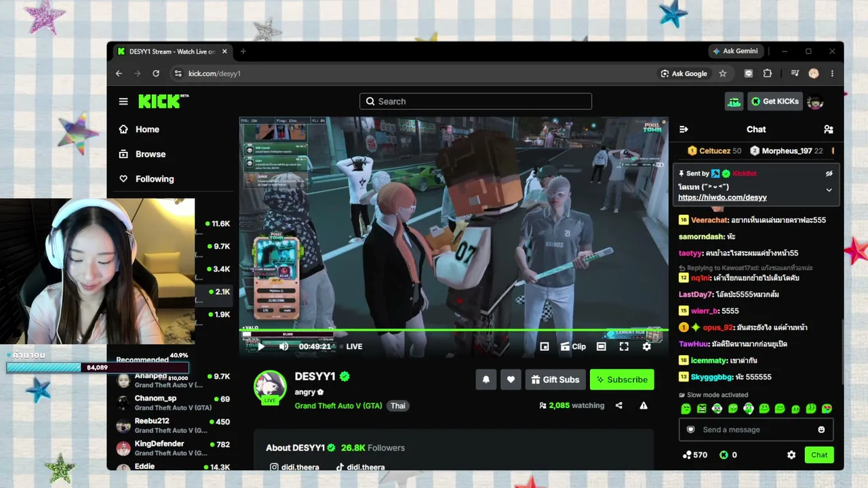Click the Send a message chat input
Viewport: 868px width, 488px height.
(x=755, y=430)
